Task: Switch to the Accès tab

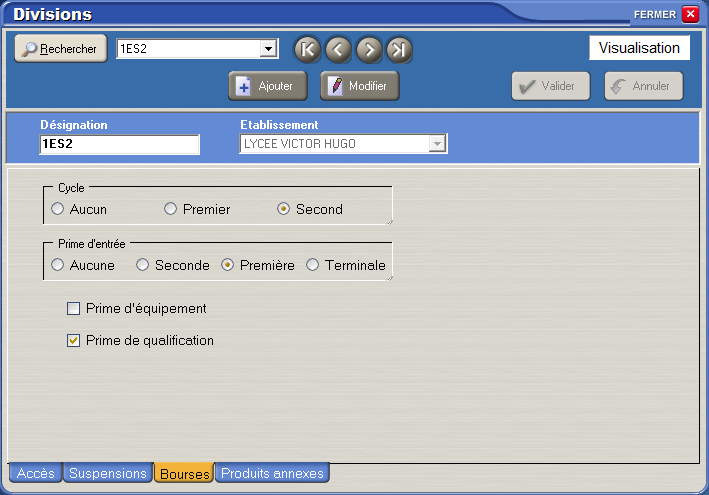Action: coord(36,473)
